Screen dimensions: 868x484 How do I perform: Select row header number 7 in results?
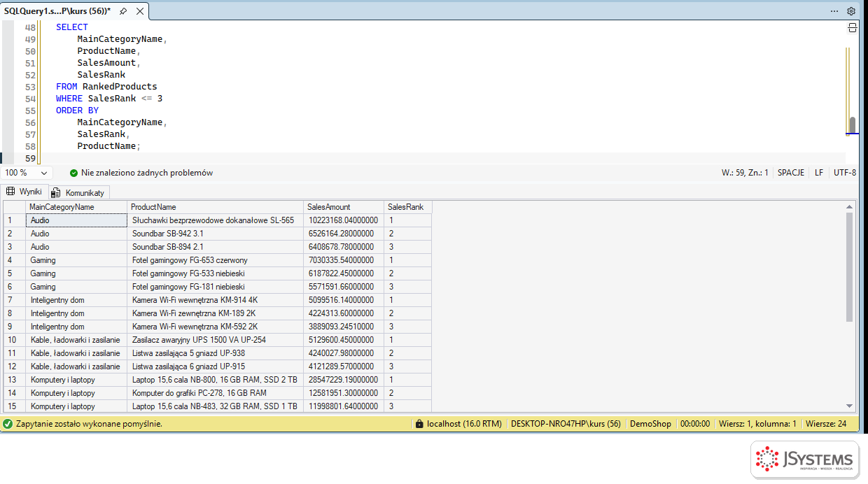coord(15,300)
